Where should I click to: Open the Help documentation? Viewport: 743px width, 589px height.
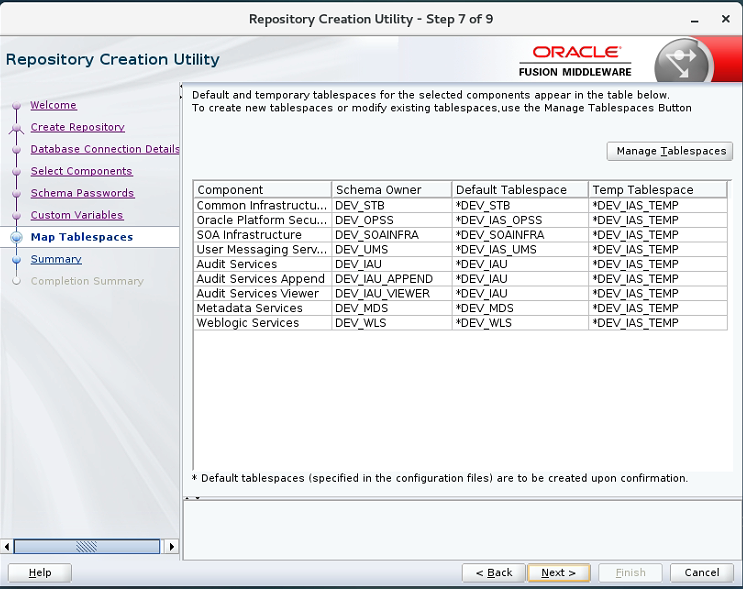[40, 572]
